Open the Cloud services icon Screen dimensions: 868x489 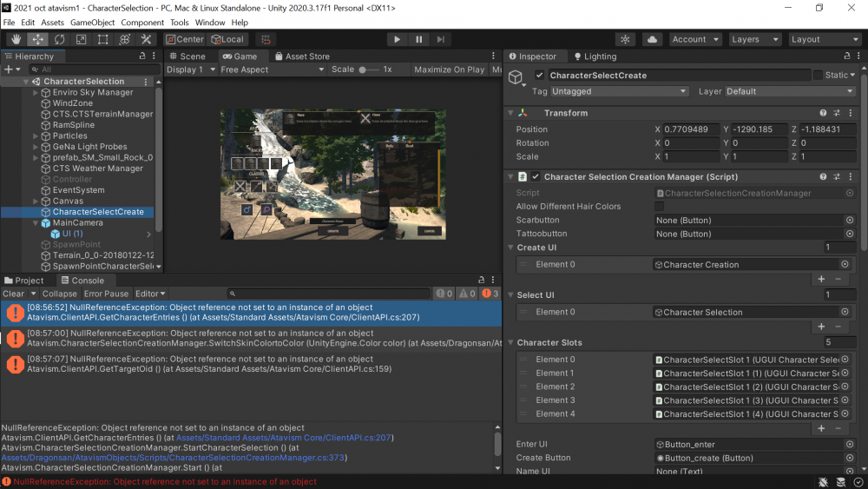click(653, 39)
